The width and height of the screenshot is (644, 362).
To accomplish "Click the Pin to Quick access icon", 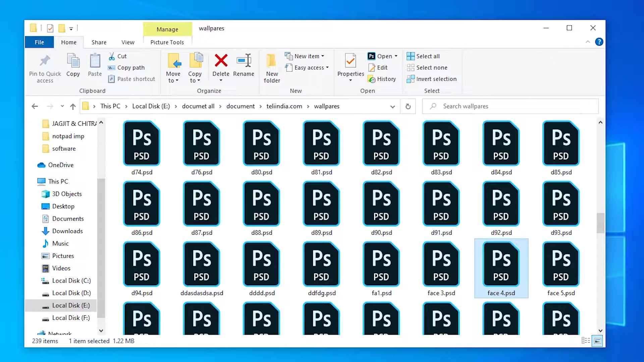I will [45, 61].
